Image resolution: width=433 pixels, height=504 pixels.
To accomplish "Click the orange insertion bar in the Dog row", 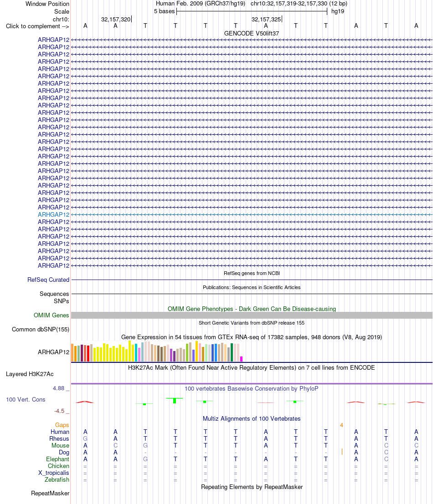I will pyautogui.click(x=342, y=452).
